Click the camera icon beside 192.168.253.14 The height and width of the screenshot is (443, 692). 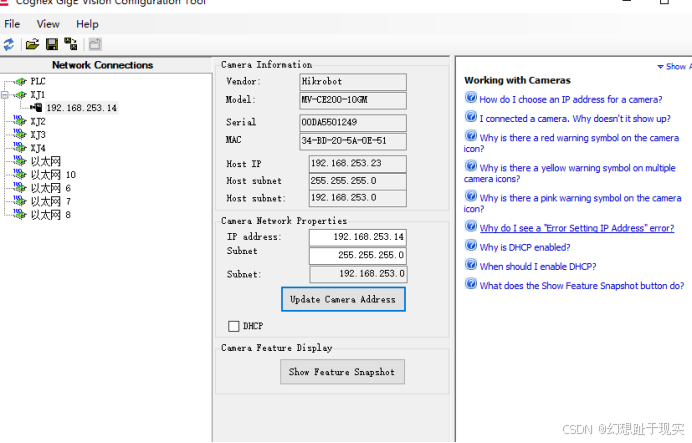pyautogui.click(x=36, y=108)
